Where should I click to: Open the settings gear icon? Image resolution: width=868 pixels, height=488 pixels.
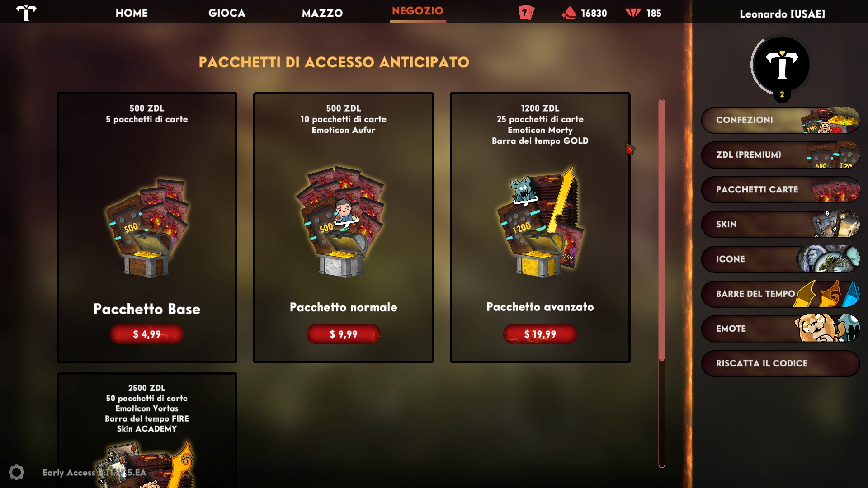click(16, 472)
